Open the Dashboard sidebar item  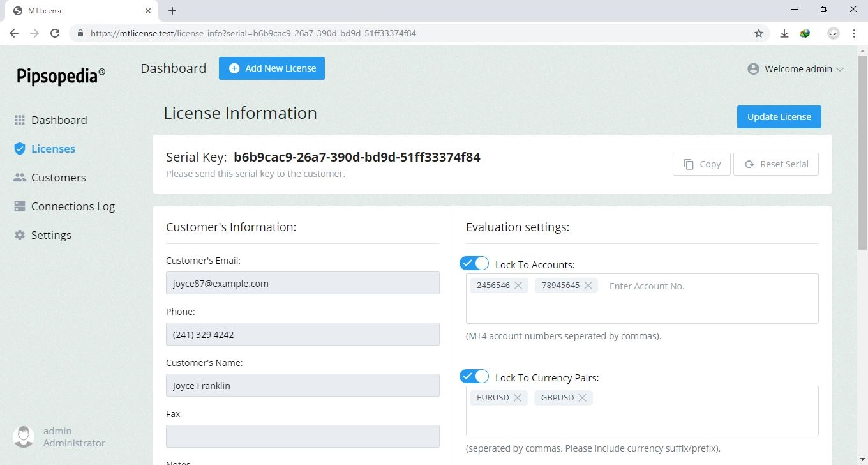(50, 120)
